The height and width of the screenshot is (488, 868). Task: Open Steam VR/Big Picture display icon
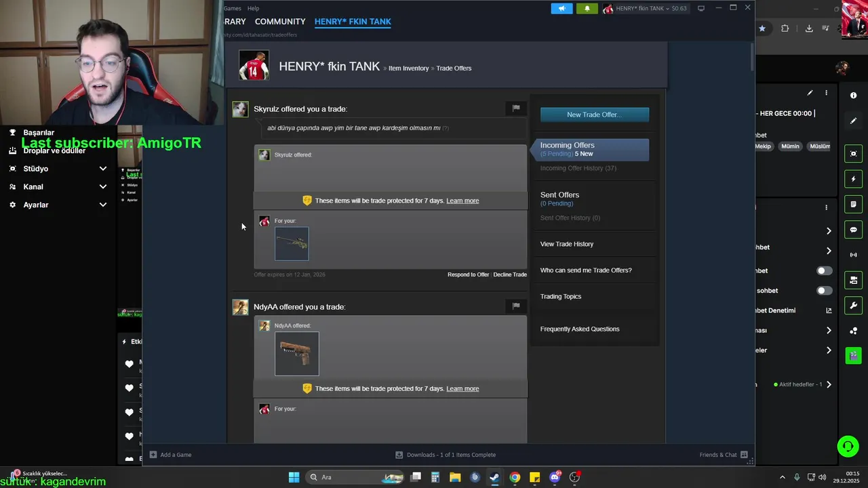[x=701, y=8]
